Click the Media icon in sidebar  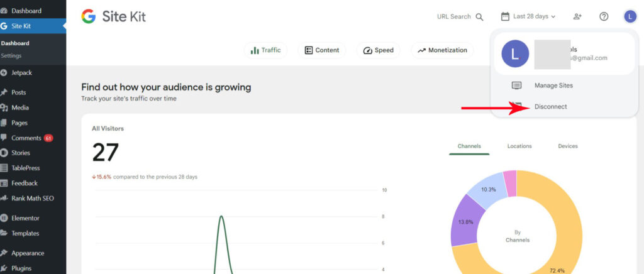[4, 107]
